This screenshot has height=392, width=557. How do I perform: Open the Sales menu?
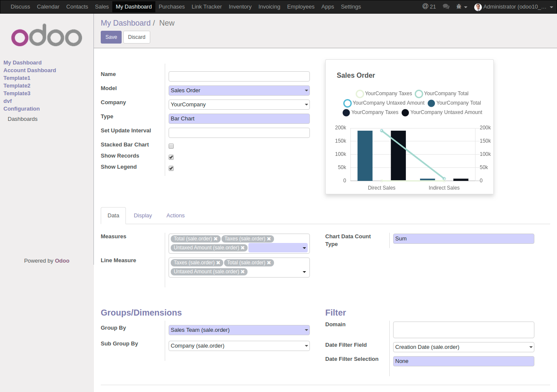point(102,6)
